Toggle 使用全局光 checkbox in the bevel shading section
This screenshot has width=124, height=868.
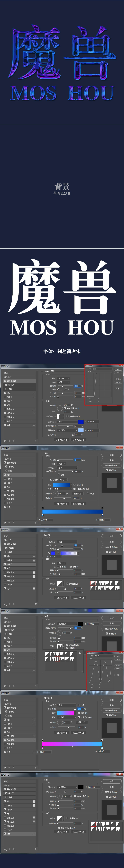[65, 408]
